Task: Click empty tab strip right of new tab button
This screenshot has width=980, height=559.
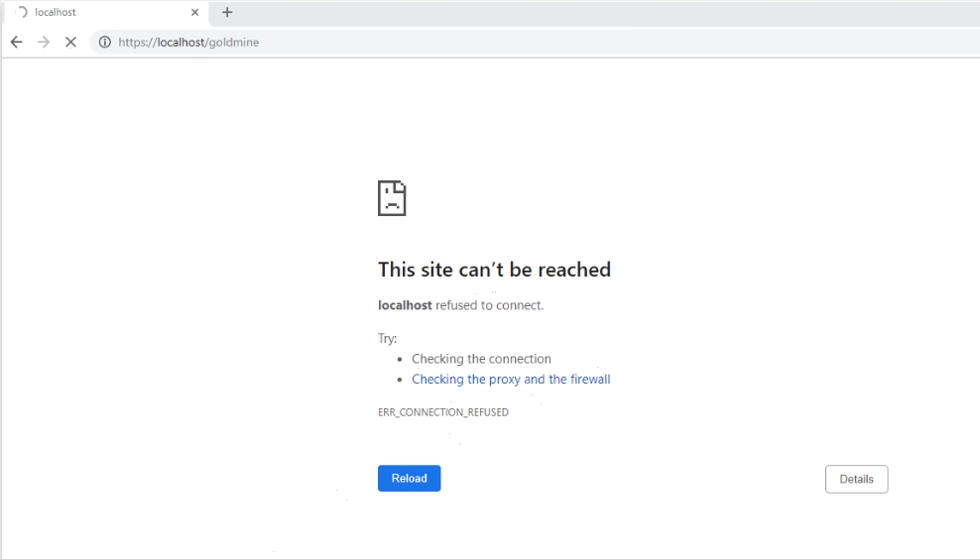Action: coord(595,13)
